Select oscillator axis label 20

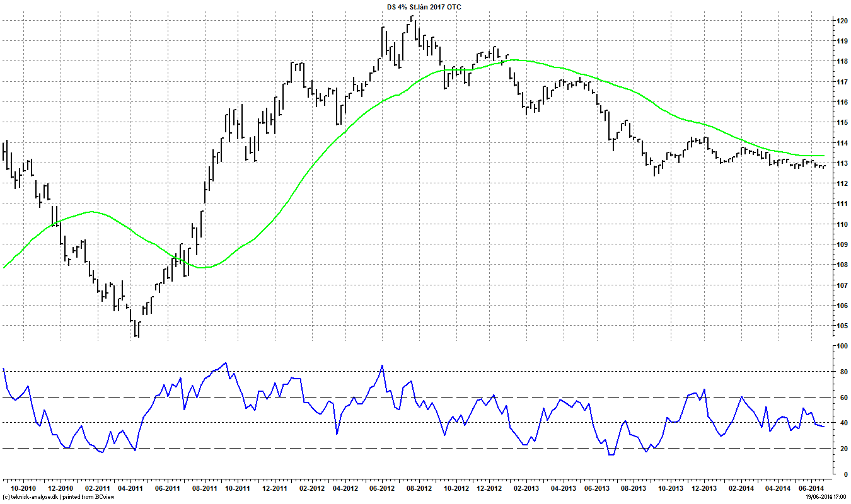click(x=843, y=448)
